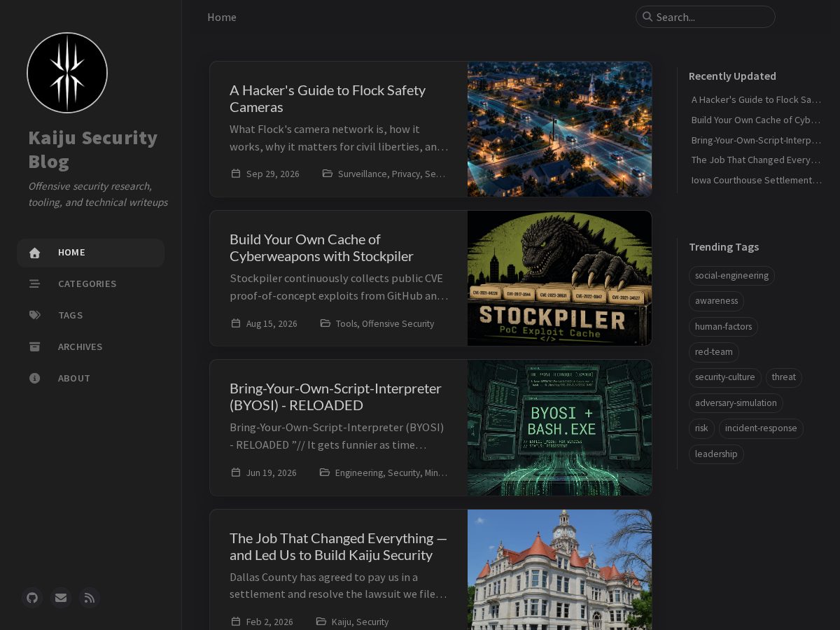Open ABOUT page from sidebar
This screenshot has width=840, height=630.
click(91, 379)
